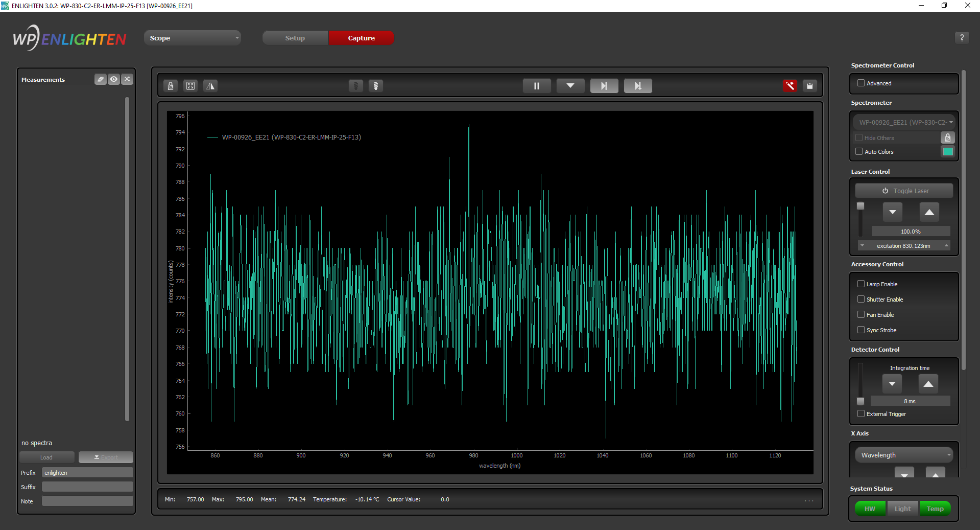Open the spectrometer WP-00926_EE21 selector
The width and height of the screenshot is (980, 530).
point(904,122)
